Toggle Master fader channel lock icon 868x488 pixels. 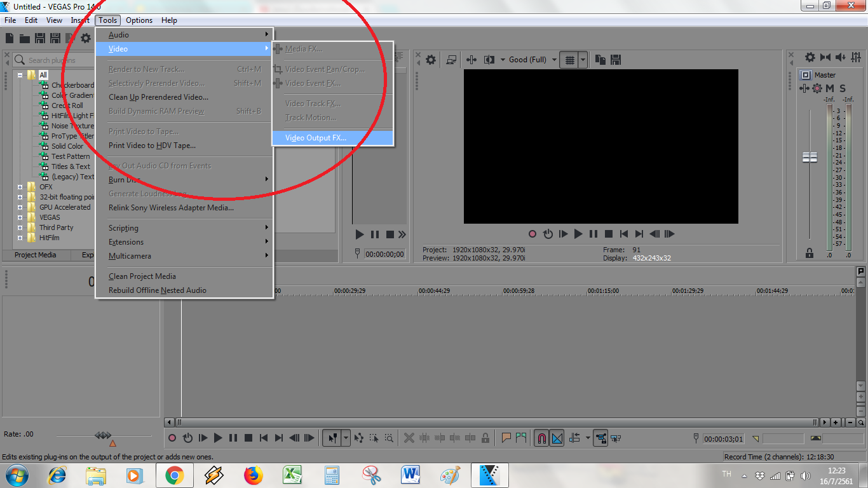[810, 253]
